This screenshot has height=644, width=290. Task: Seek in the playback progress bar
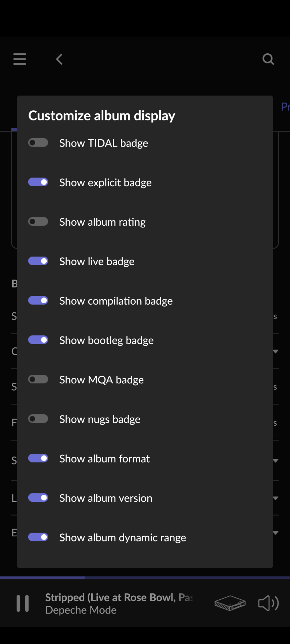tap(145, 578)
